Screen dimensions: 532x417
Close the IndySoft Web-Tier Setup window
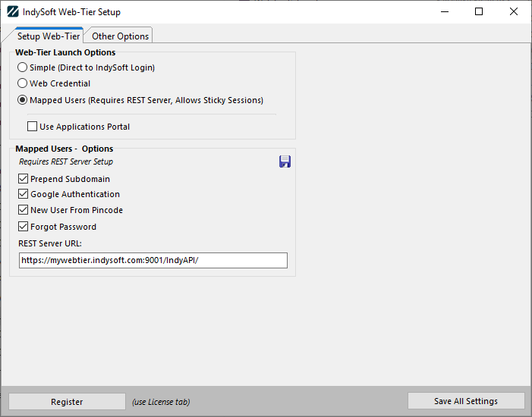coord(514,12)
